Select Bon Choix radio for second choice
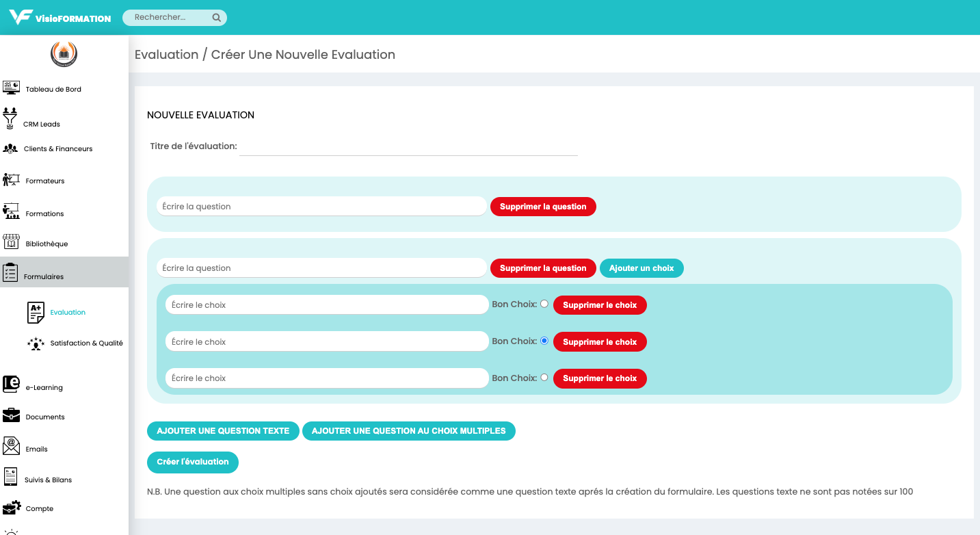Screen dimensions: 980x535 544,341
